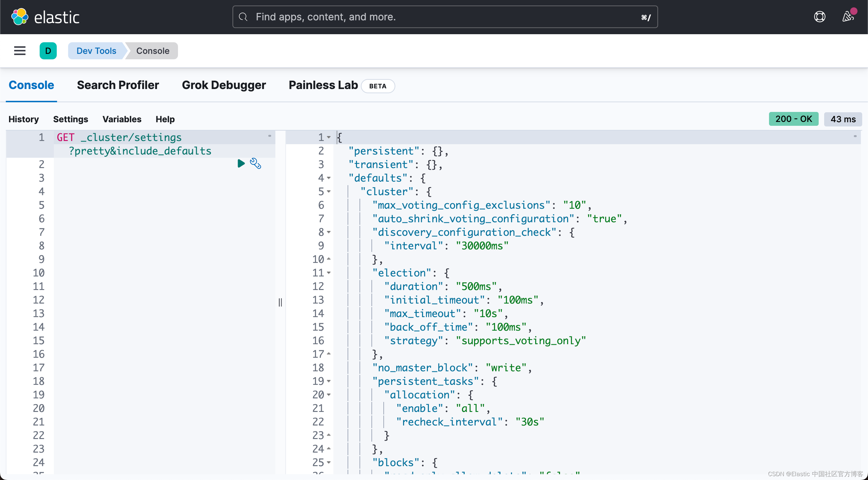Click fold arrow at closing line 10
This screenshot has height=480, width=868.
329,259
